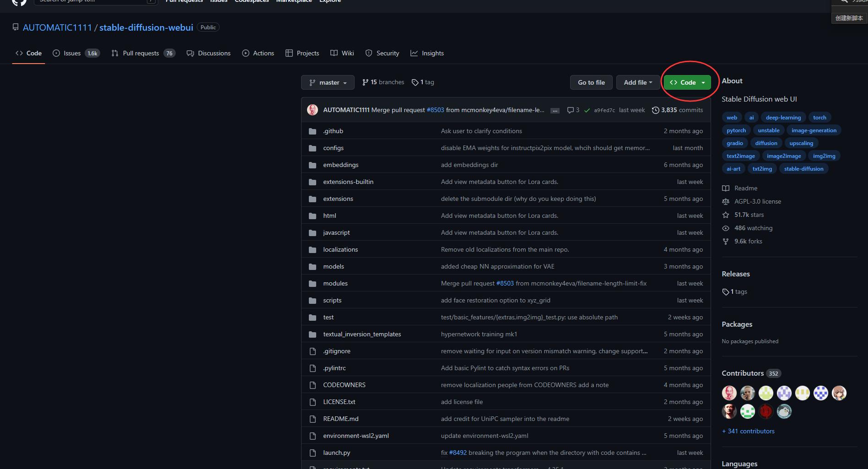
Task: Click the commit history clock icon
Action: click(655, 110)
